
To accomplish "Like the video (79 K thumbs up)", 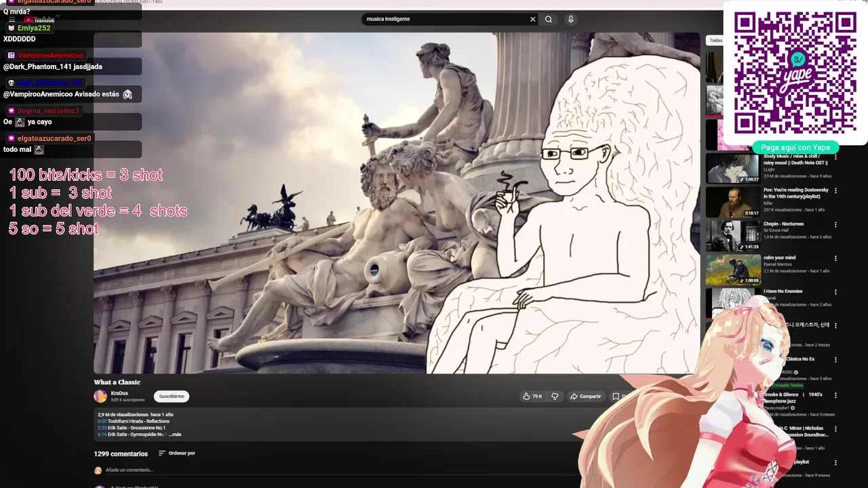I will click(x=532, y=396).
